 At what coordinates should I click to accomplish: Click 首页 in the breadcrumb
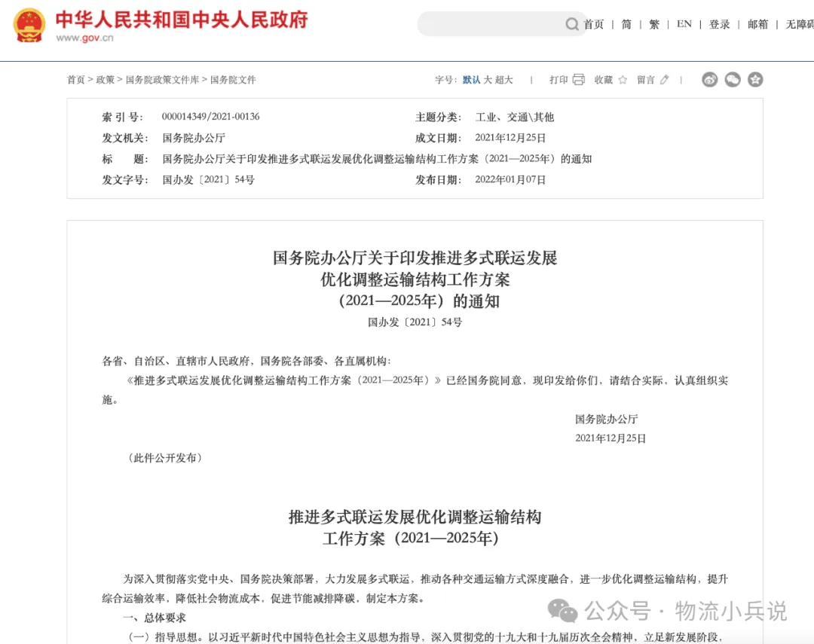[76, 79]
